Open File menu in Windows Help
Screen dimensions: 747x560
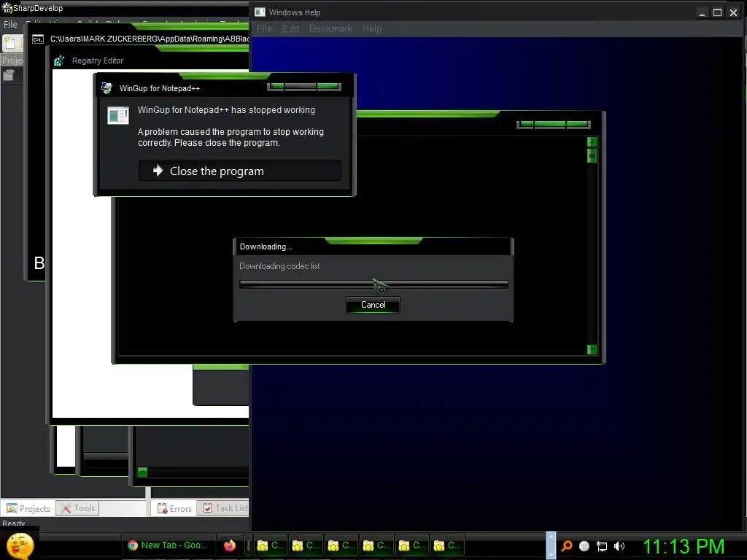[x=264, y=28]
